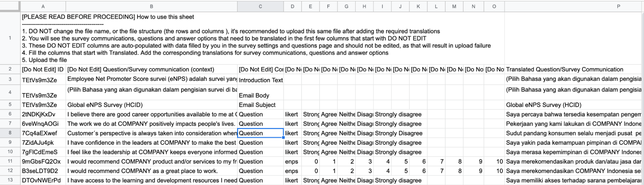Select column A header

point(43,6)
